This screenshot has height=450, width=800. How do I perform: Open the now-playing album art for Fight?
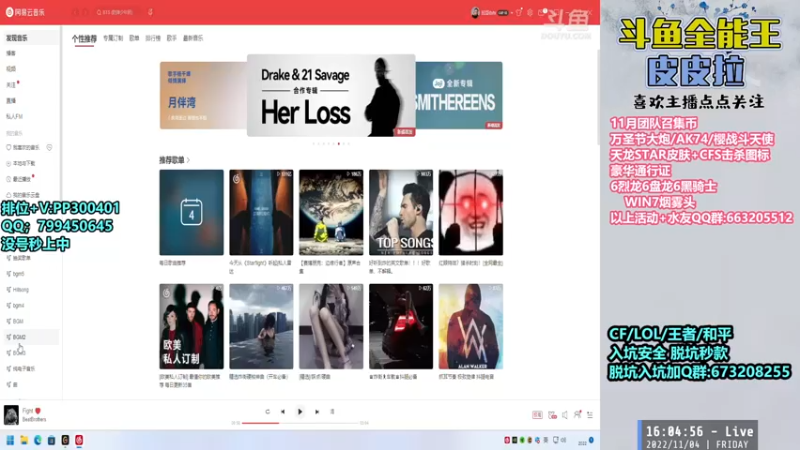tap(11, 415)
